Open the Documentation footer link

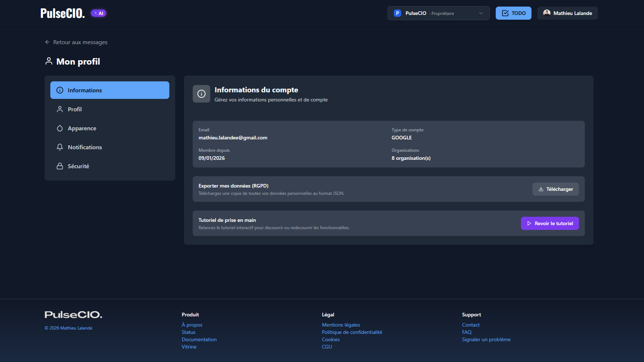coord(199,339)
